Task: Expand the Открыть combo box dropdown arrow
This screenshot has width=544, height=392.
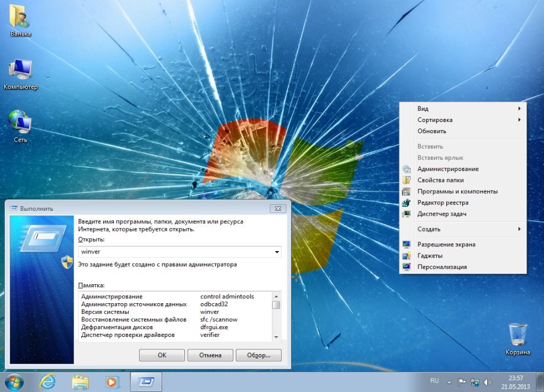Action: coord(276,252)
